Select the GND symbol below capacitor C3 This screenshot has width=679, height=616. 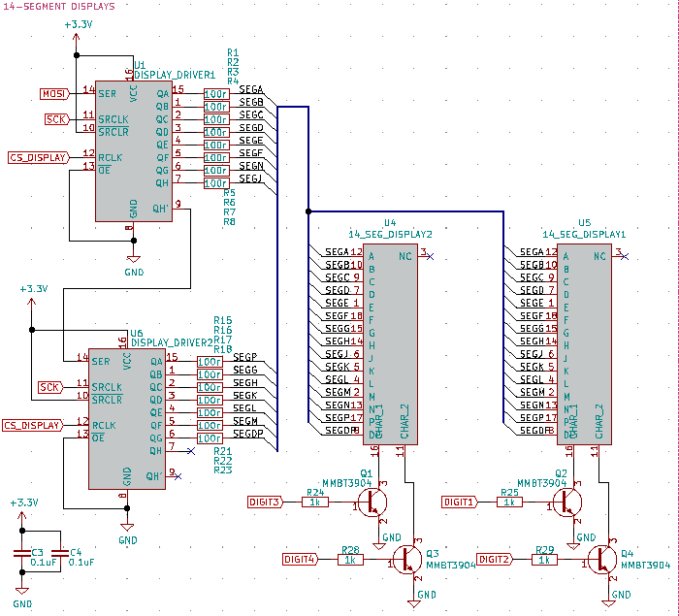point(22,597)
